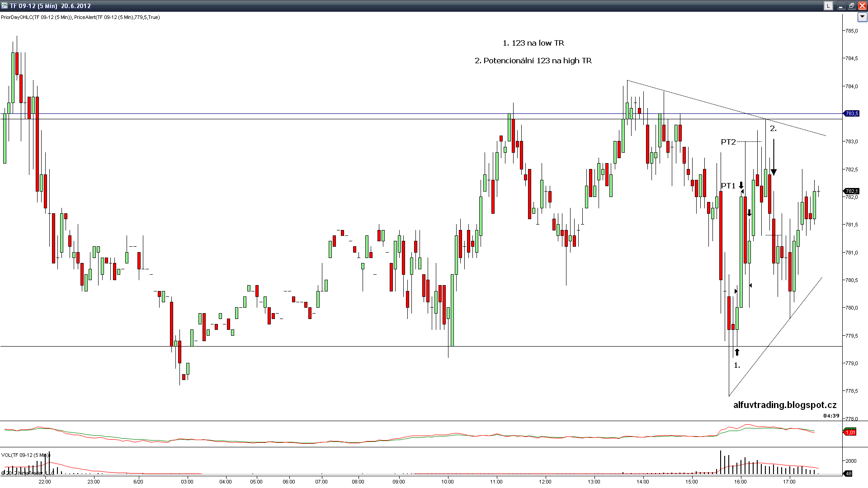
Task: Click the 04:39 bar timer text
Action: (x=831, y=416)
